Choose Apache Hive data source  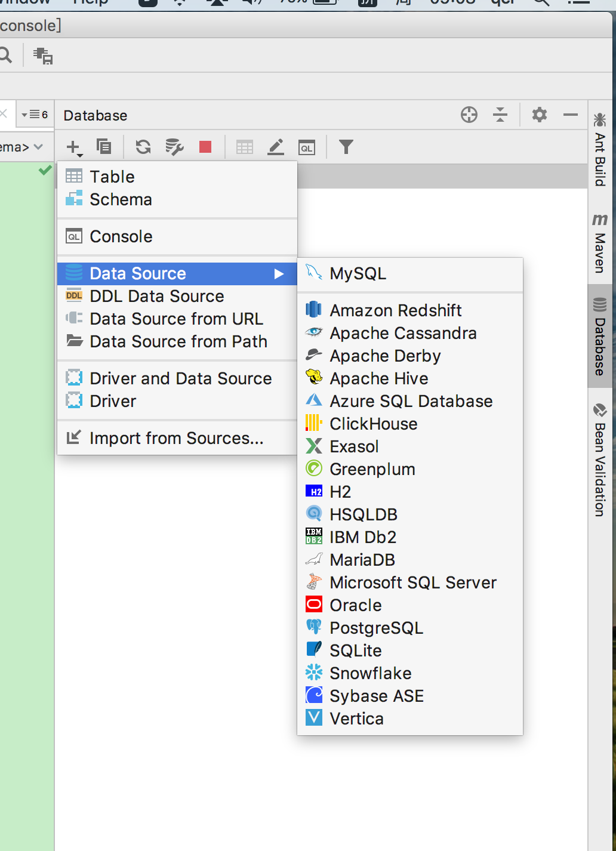point(410,378)
